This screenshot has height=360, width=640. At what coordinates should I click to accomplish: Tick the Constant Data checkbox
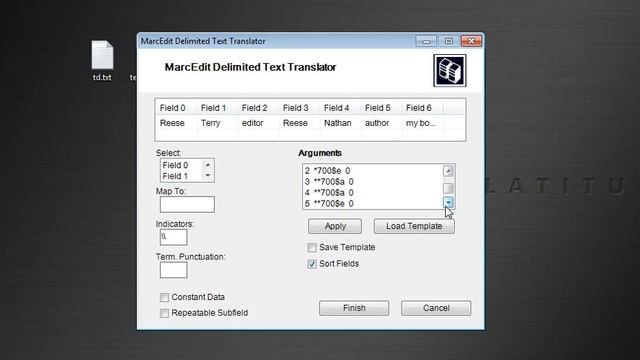[x=164, y=298]
